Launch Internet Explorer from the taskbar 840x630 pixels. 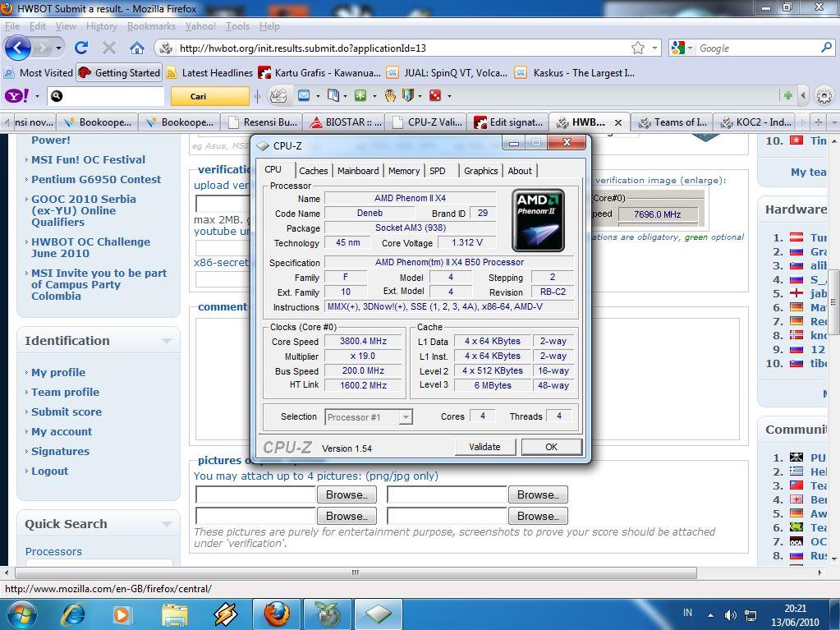click(x=73, y=614)
